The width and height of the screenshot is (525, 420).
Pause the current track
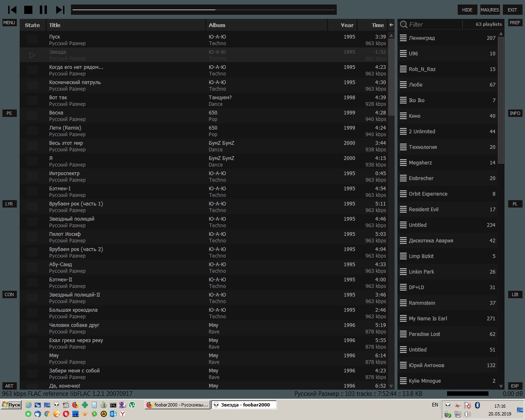43,9
